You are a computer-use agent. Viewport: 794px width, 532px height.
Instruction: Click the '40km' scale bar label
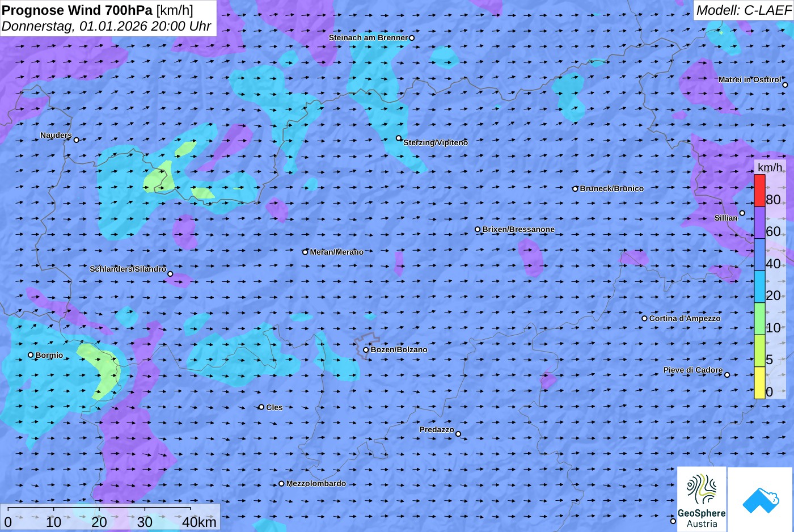tap(199, 522)
